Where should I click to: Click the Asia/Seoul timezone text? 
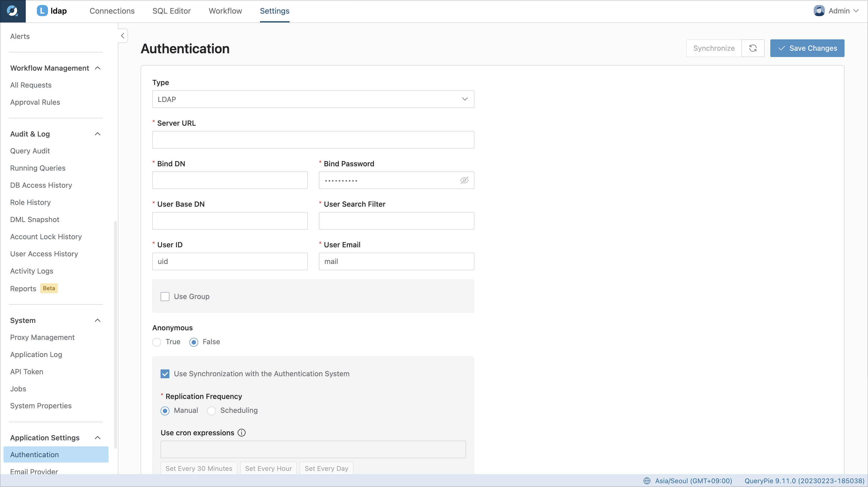click(694, 481)
